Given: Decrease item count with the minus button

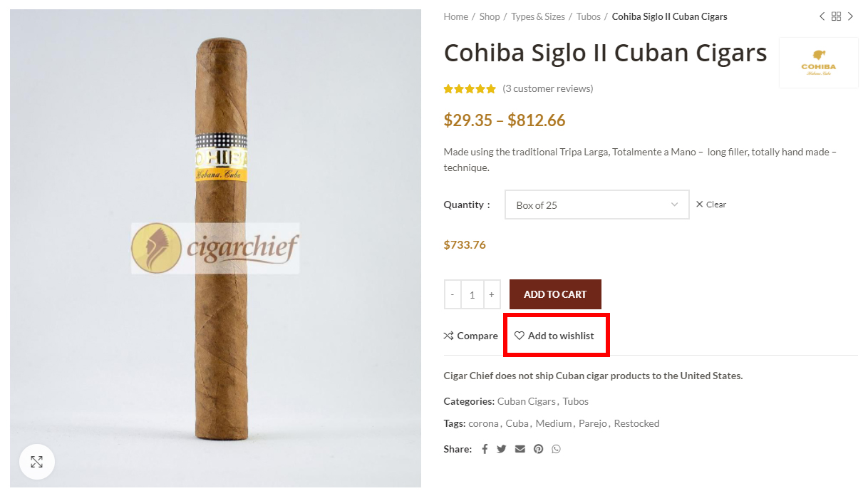Looking at the screenshot, I should click(453, 294).
